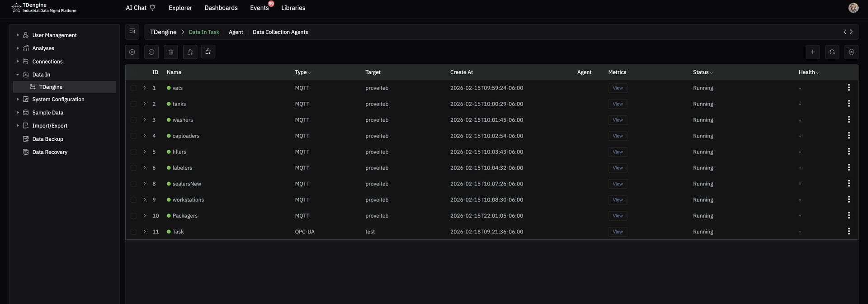Check the box beside the workstations task
Viewport: 868px width, 304px height.
point(133,200)
